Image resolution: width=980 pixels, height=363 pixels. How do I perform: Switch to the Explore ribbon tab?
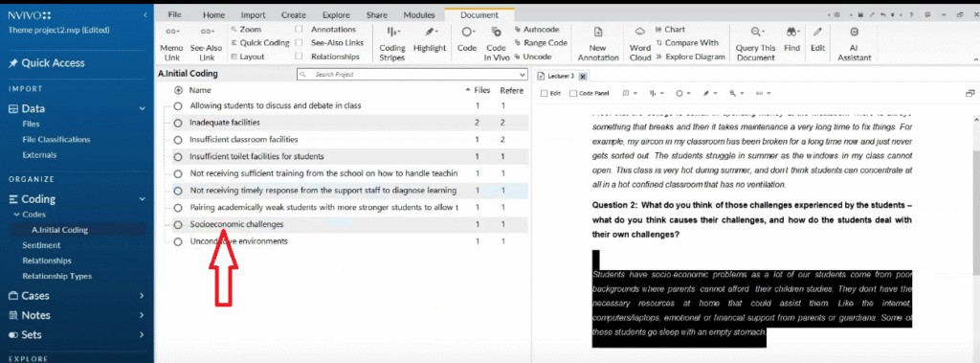[x=336, y=15]
